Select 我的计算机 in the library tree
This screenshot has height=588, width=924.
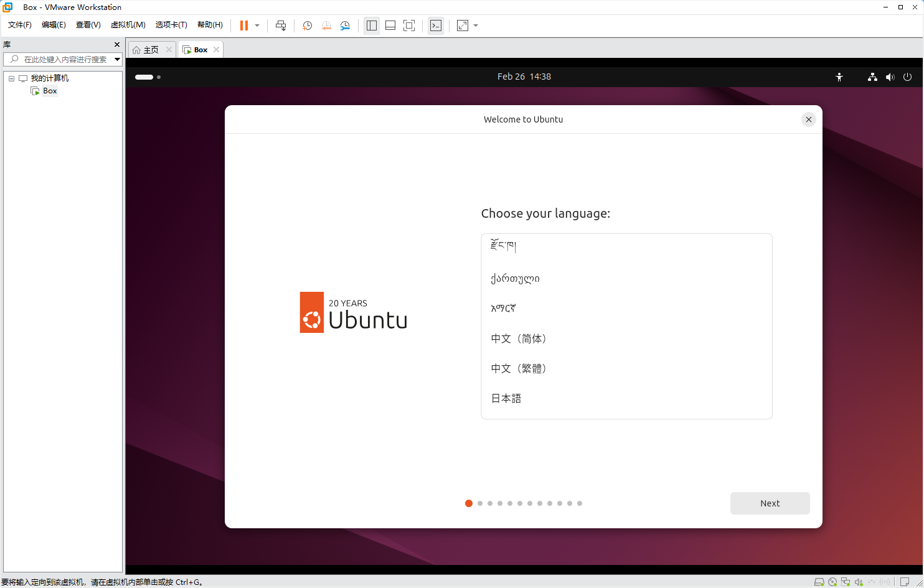click(x=50, y=78)
